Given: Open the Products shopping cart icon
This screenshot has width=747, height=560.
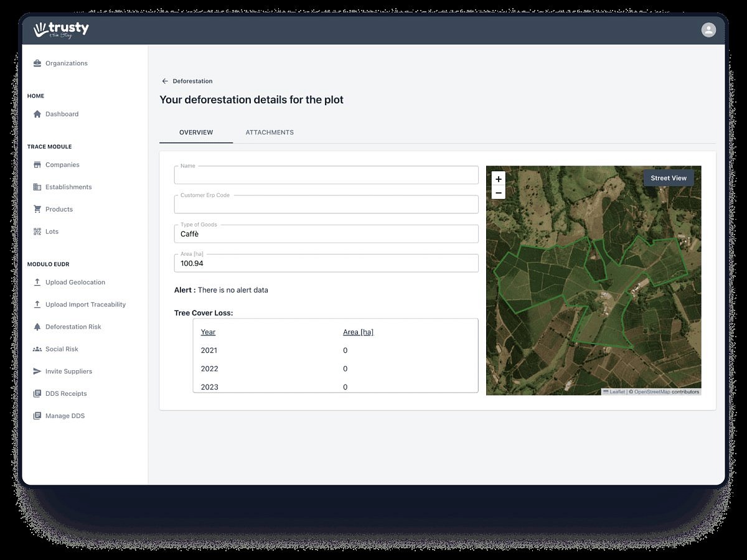Looking at the screenshot, I should pos(37,210).
